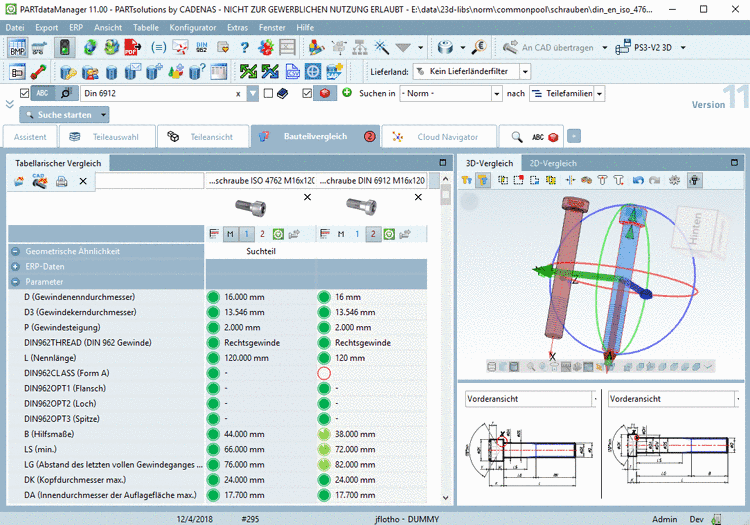Click the magic wand toolbar icon
Viewport: 750px width, 525px height.
pos(381,47)
